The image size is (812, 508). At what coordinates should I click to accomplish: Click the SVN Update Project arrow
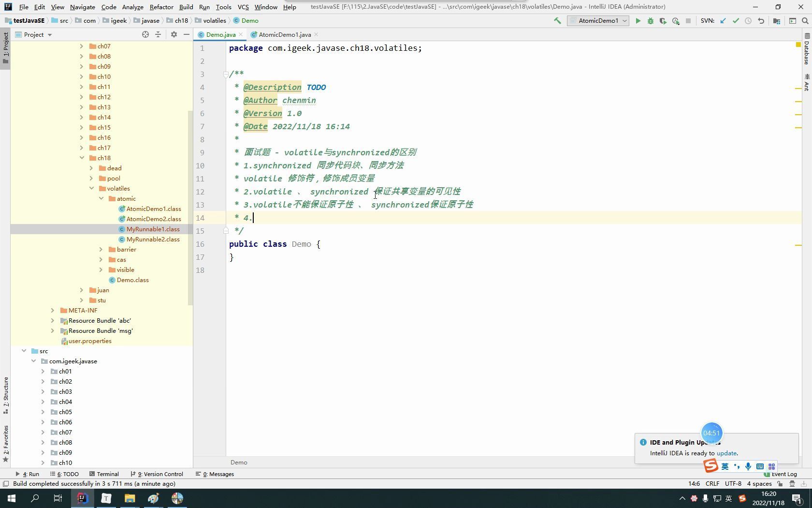(x=723, y=21)
